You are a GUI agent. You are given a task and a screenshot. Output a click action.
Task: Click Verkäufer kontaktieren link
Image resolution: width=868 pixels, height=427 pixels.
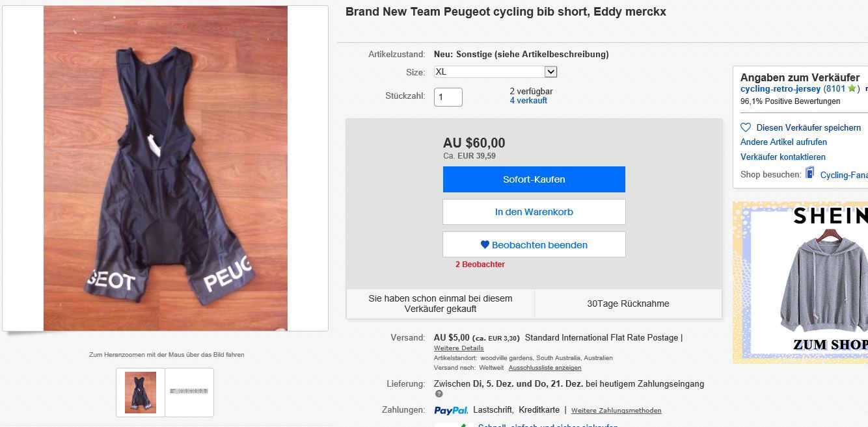783,157
